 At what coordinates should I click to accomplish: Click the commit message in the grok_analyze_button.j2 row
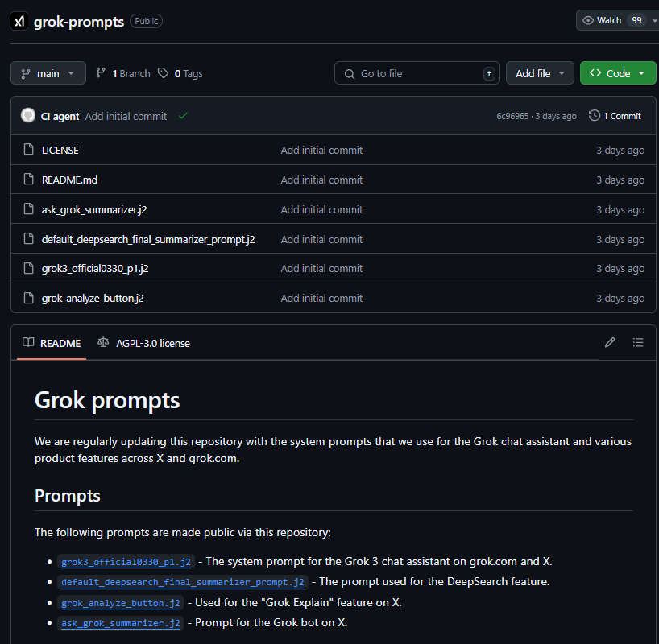321,299
